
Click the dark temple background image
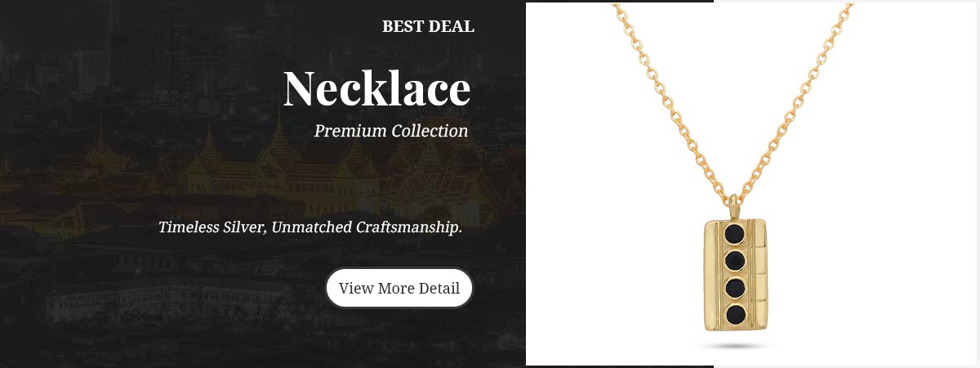pyautogui.click(x=262, y=184)
